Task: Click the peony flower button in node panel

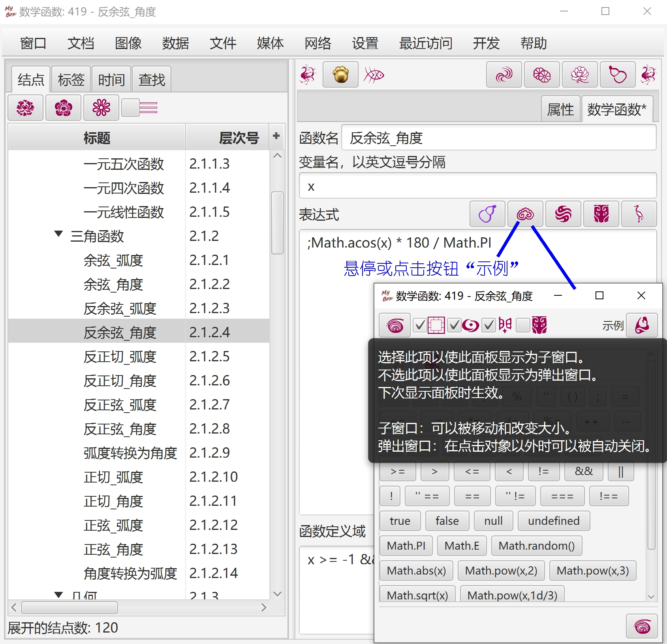Action: click(25, 108)
